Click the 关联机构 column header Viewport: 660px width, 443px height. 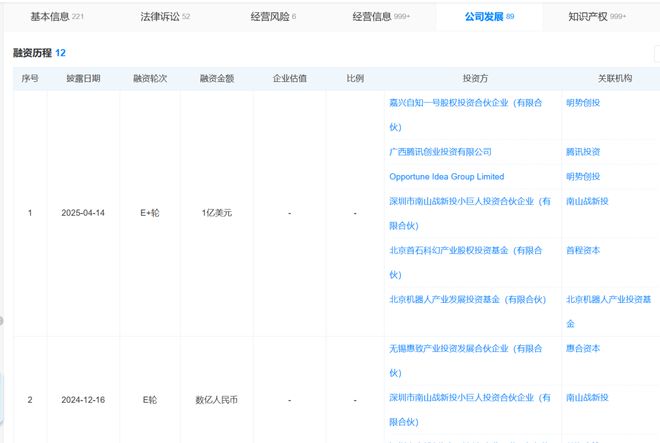615,78
